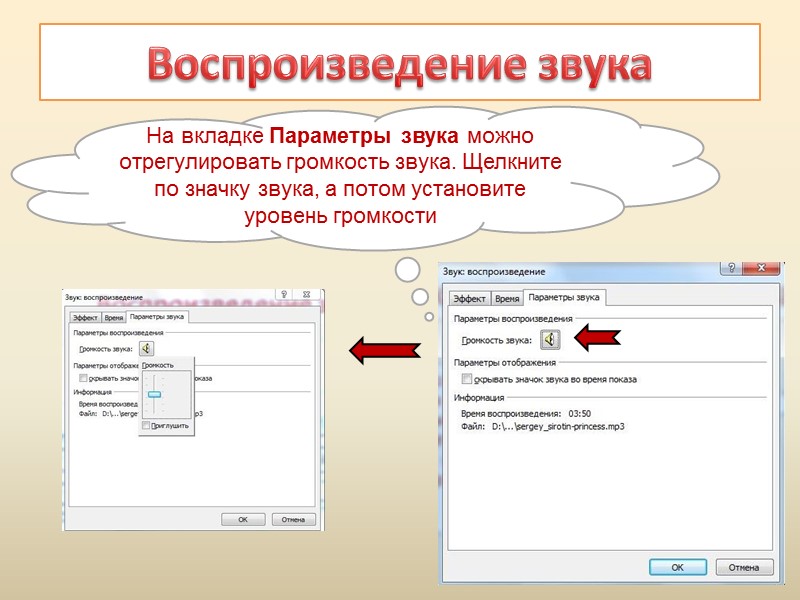Click 'Параметры воспроизведения' heading in right dialog

point(513,318)
